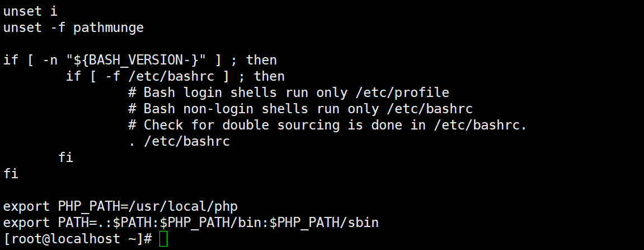Click '/etc/profile' at end of comment

point(402,92)
